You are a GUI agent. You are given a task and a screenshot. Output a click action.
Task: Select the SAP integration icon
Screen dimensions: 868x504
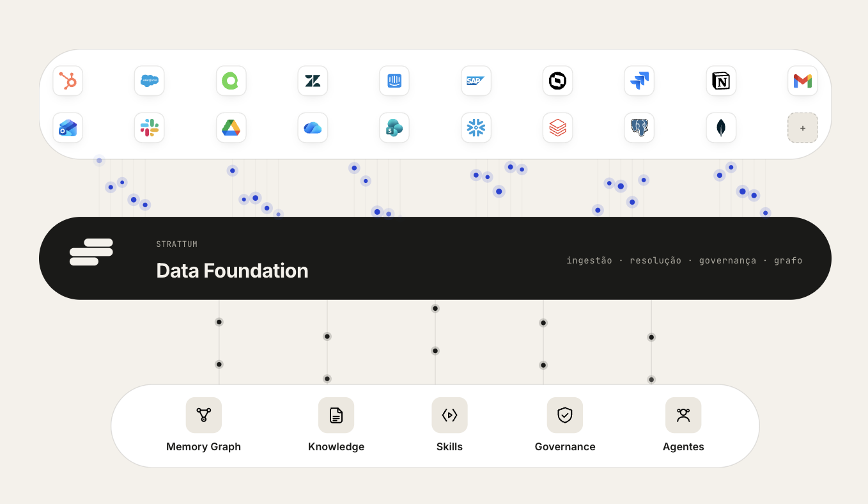[x=476, y=81]
